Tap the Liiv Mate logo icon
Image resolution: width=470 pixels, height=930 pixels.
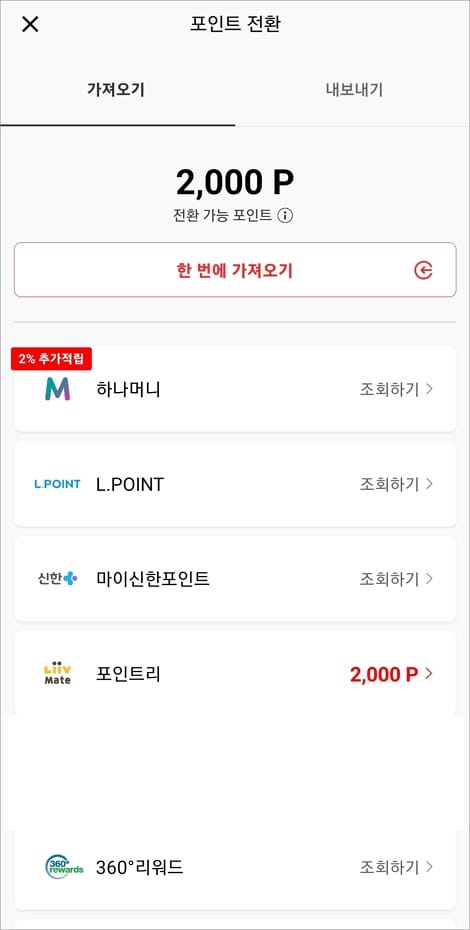pyautogui.click(x=58, y=674)
